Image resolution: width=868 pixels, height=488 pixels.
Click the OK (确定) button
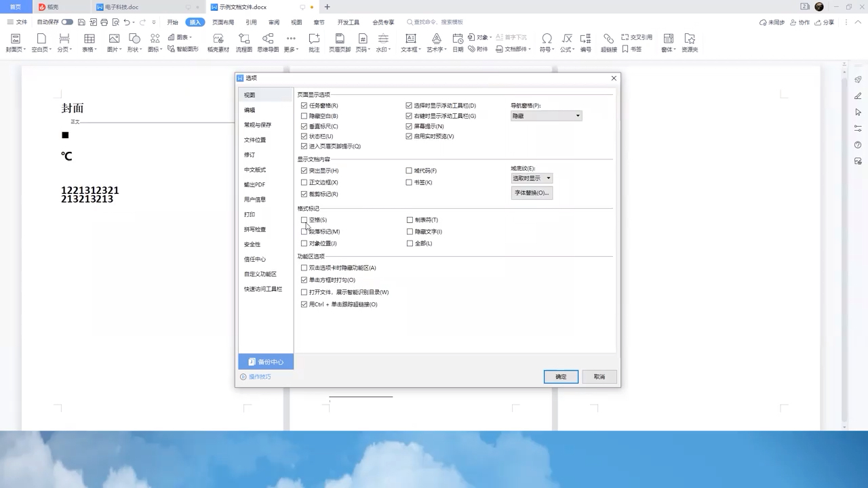point(561,377)
